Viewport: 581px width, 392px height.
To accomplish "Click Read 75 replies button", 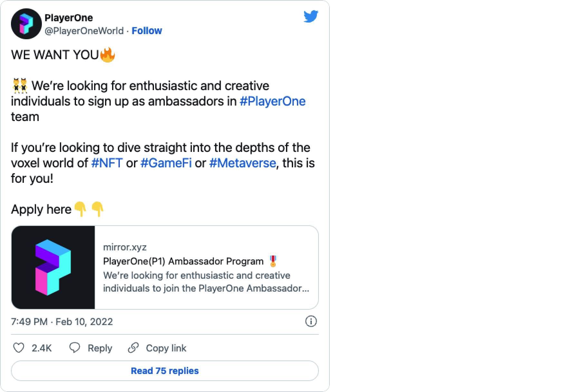I will (165, 371).
